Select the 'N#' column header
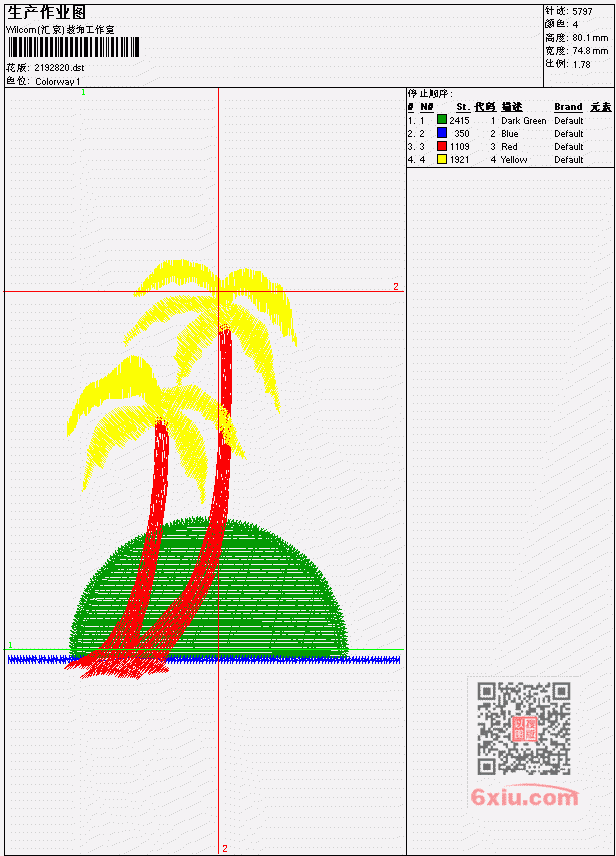The image size is (616, 856). pyautogui.click(x=426, y=107)
